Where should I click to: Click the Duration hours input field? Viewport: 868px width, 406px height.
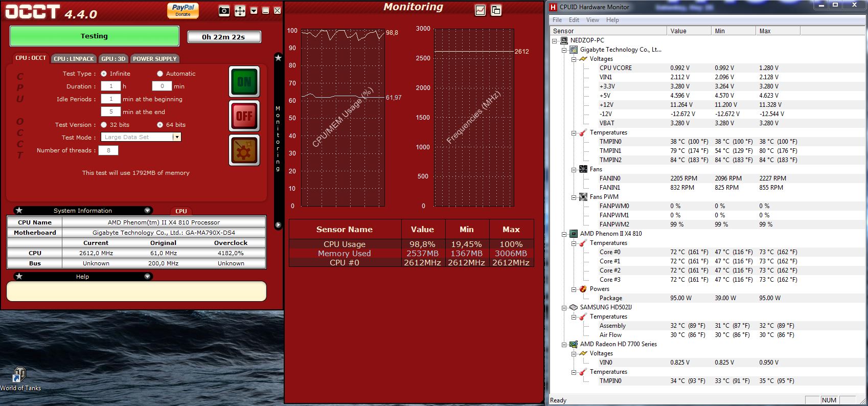click(x=111, y=86)
